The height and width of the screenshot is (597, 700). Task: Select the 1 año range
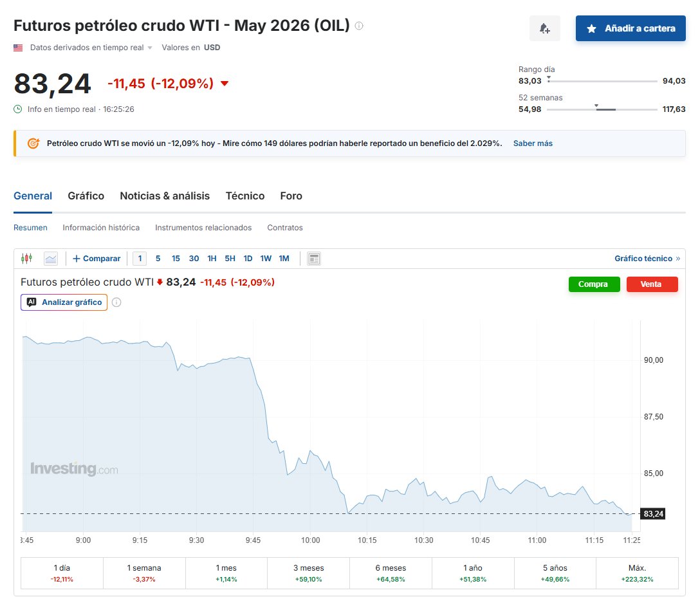coord(473,573)
